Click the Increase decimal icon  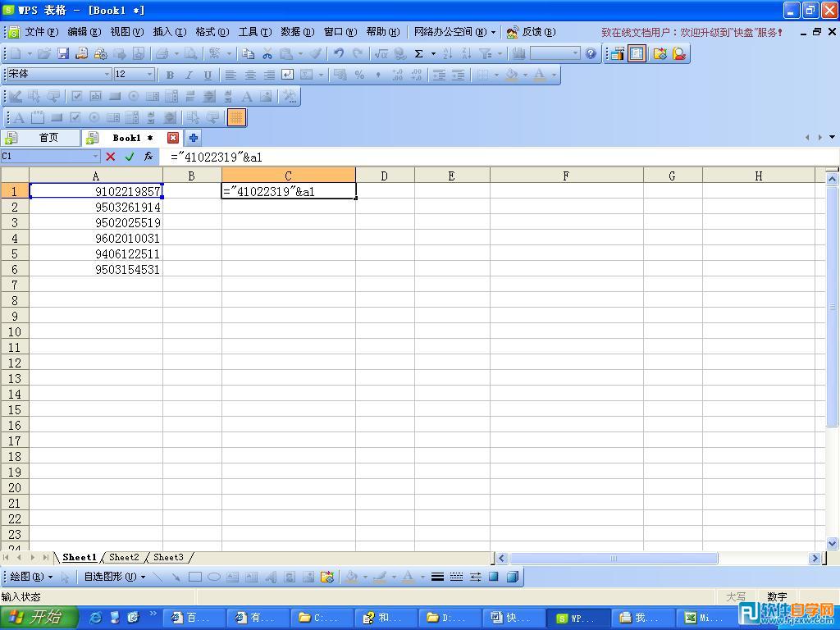point(398,75)
